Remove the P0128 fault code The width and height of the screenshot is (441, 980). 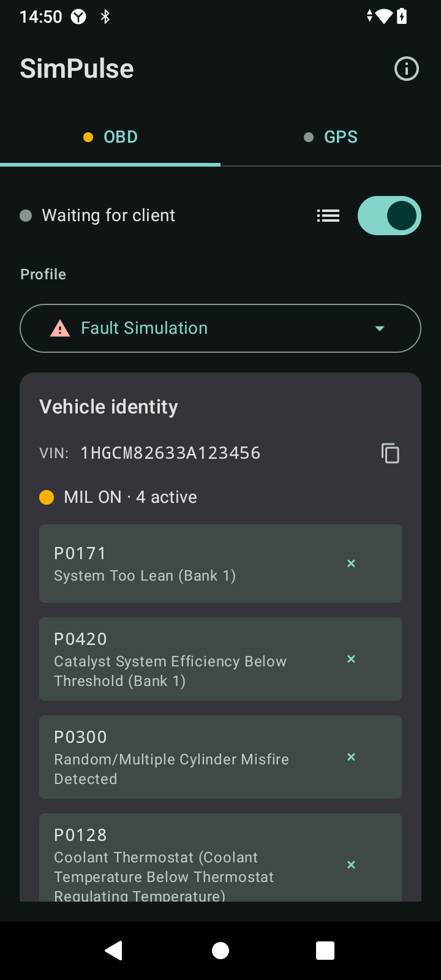351,865
